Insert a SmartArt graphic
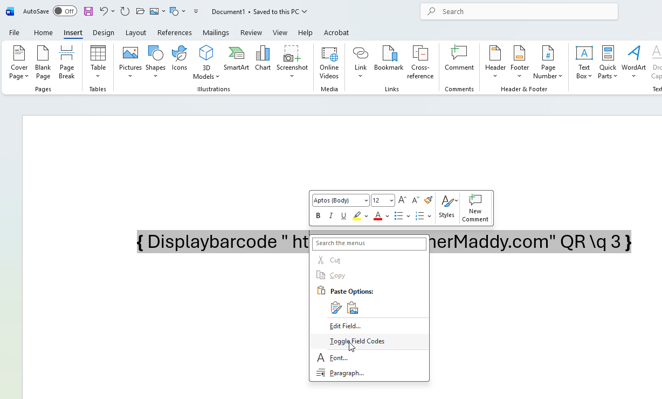The width and height of the screenshot is (662, 399). [236, 59]
